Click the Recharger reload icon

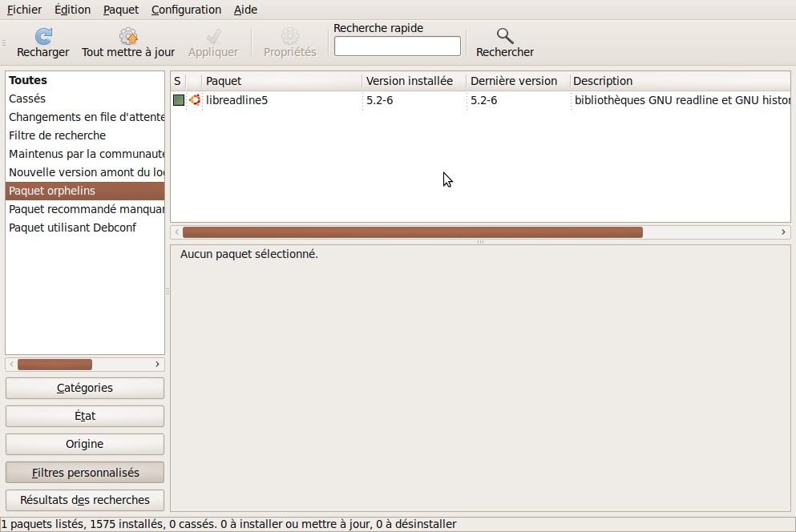click(43, 37)
